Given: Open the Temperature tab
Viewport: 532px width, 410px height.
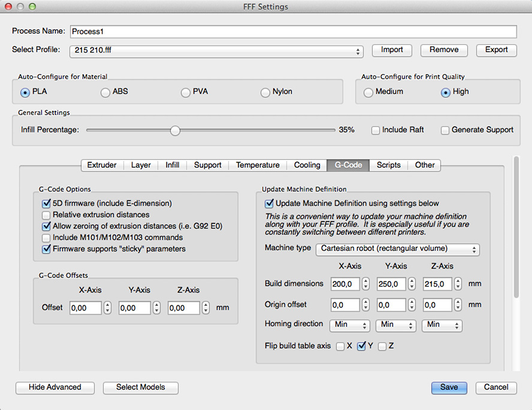Looking at the screenshot, I should point(258,165).
